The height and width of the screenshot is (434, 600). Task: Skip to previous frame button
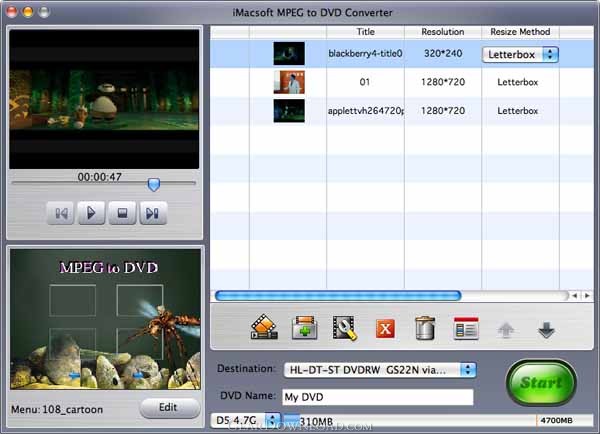coord(60,213)
